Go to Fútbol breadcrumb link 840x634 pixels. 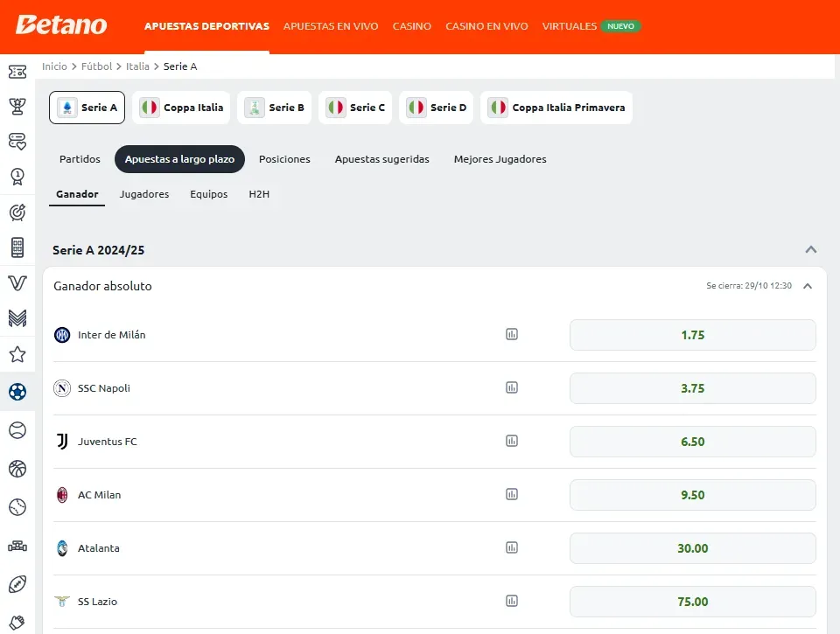[x=96, y=66]
